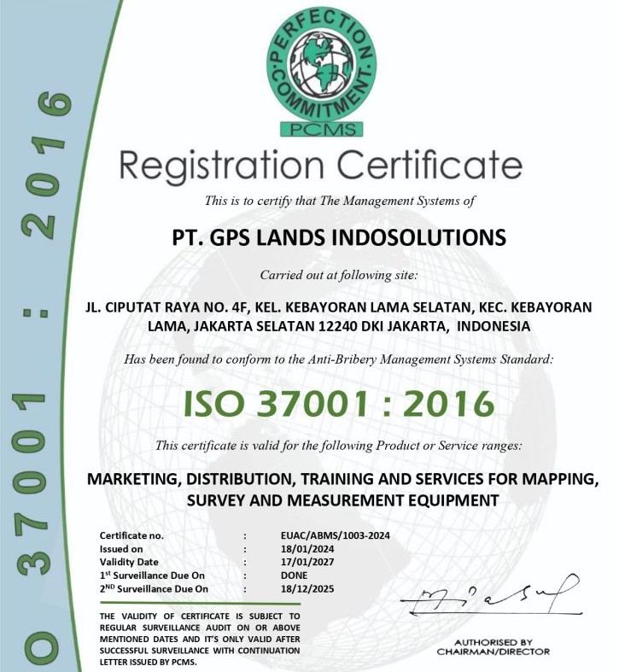Click 'SURVEY AND MEASUREMENT EQUIPMENT' line
Screen dimensions: 619x672
click(342, 500)
